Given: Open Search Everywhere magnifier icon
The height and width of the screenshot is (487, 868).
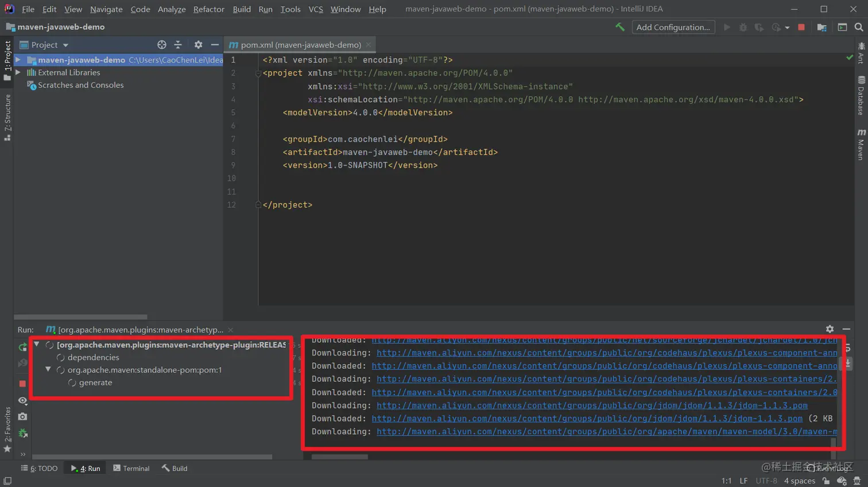Looking at the screenshot, I should [x=859, y=27].
